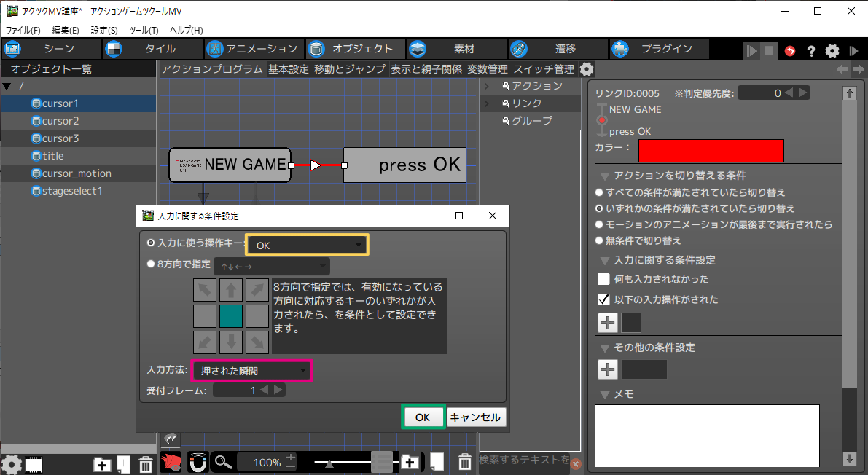Viewport: 868px width, 475px height.
Task: Open 入力方法 dropdown showing 押された瞬間
Action: click(x=251, y=371)
